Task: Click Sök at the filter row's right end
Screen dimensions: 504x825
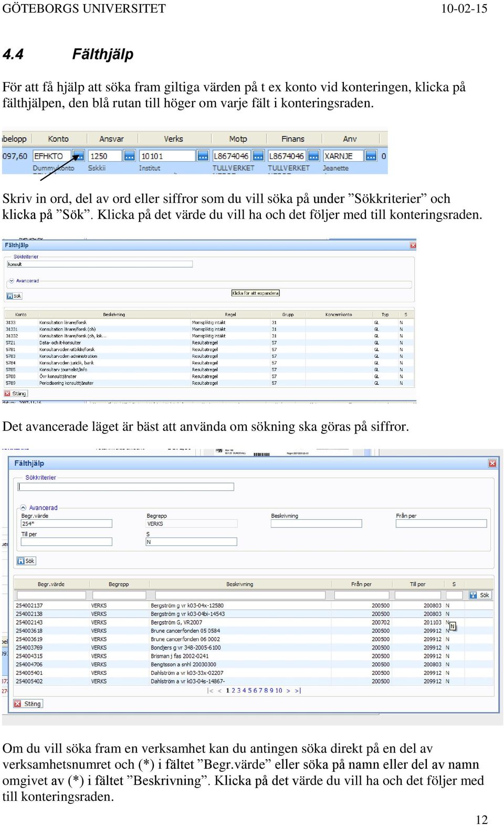Action: click(480, 595)
